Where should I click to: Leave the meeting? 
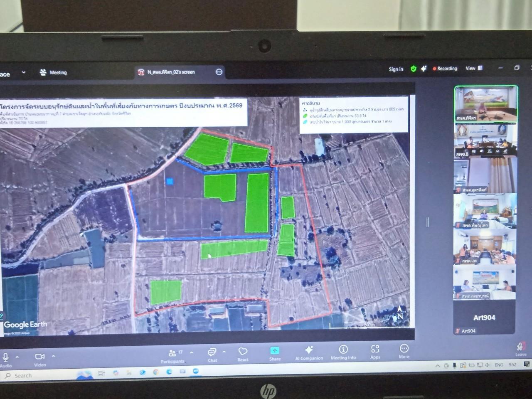(x=520, y=348)
